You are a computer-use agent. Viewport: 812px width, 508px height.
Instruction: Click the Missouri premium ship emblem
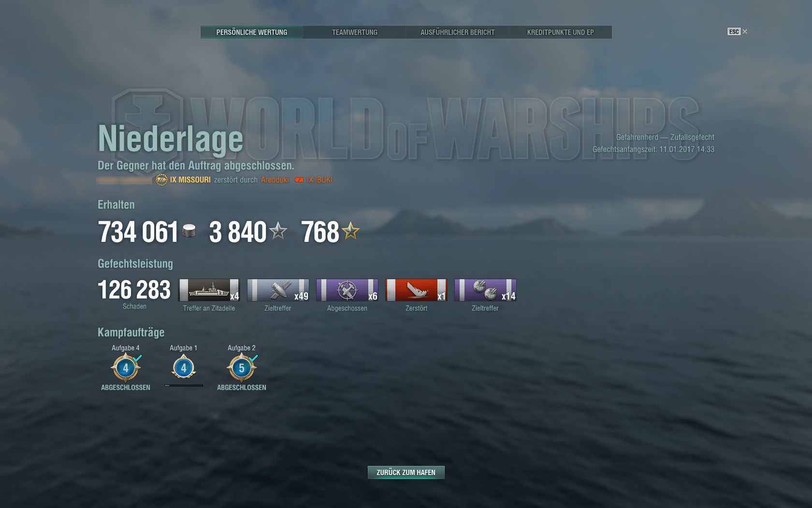[161, 180]
